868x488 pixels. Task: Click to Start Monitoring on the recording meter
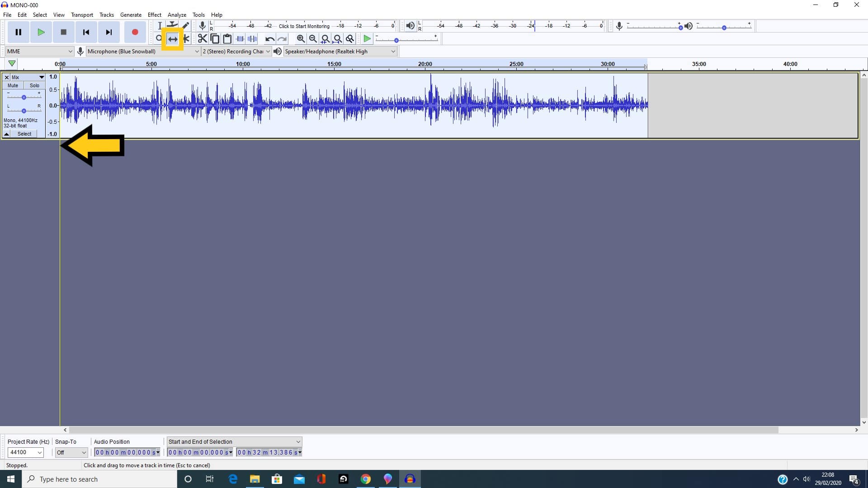pos(304,26)
